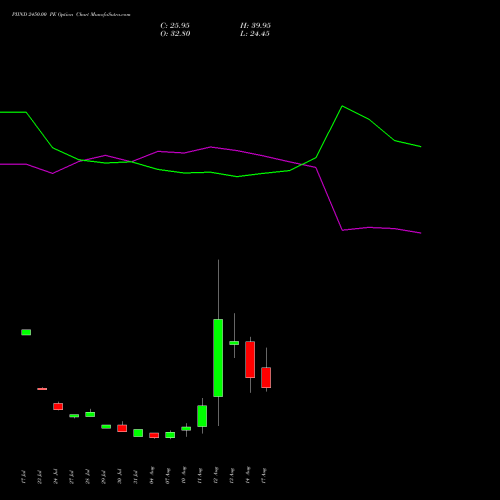Click the tall green candlestick for 12 Aug
Viewport: 500px width, 500px height.
(x=218, y=358)
